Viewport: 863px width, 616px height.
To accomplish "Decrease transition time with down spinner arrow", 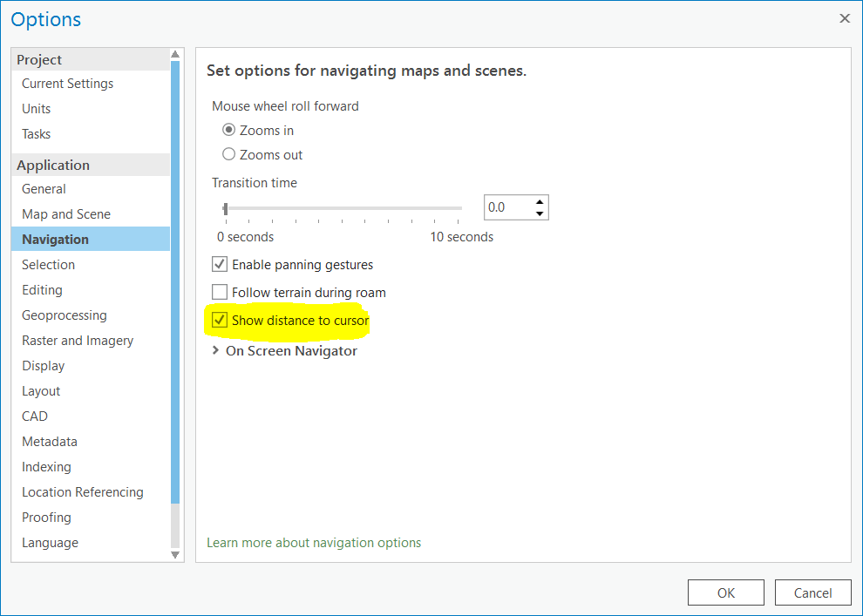I will [540, 213].
